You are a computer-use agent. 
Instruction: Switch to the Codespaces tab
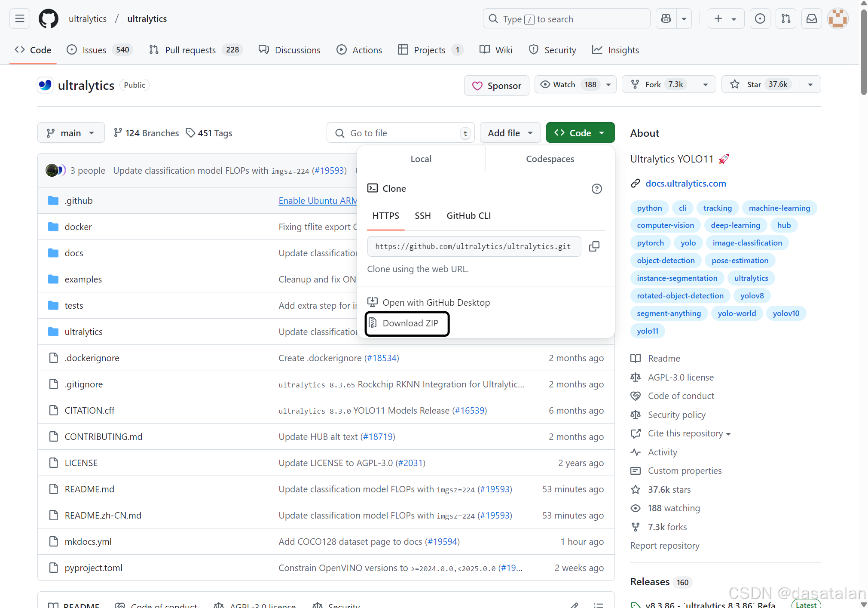point(550,159)
